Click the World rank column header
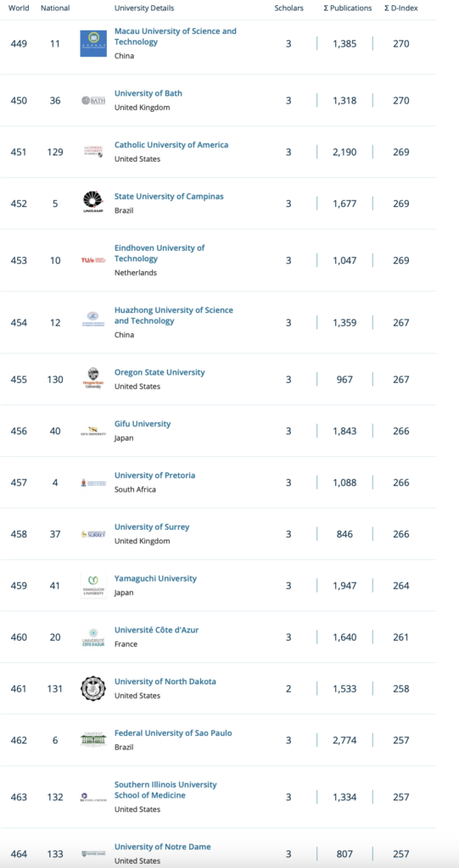This screenshot has height=868, width=459. coord(19,8)
